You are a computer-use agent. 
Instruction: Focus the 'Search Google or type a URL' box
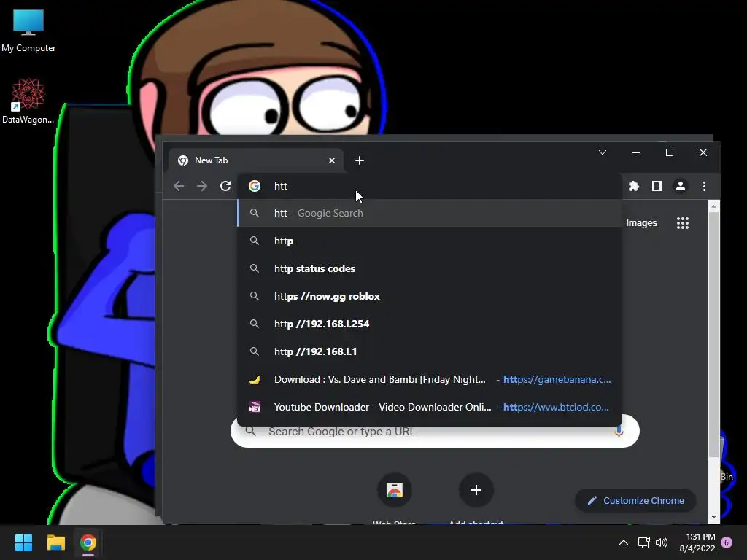(x=435, y=432)
